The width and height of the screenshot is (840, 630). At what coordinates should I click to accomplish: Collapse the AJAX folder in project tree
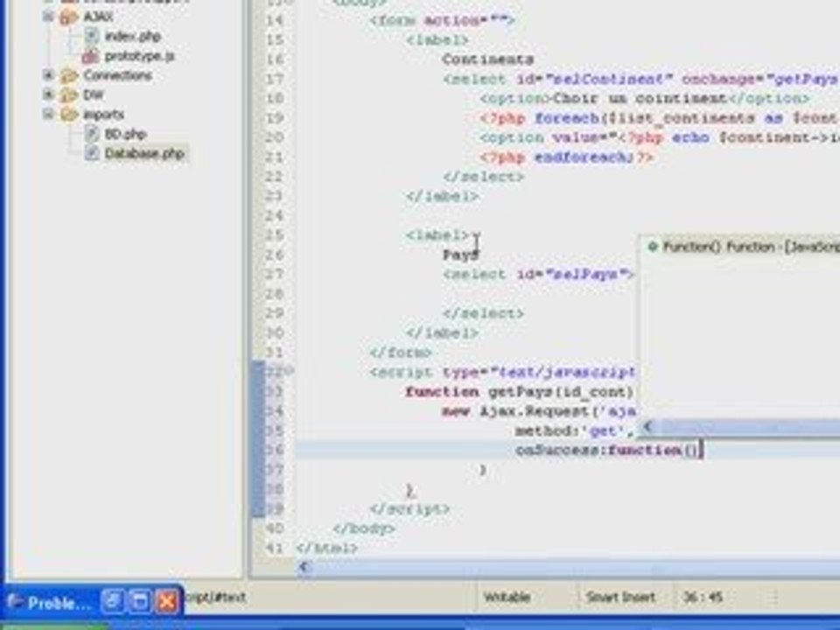pyautogui.click(x=48, y=17)
